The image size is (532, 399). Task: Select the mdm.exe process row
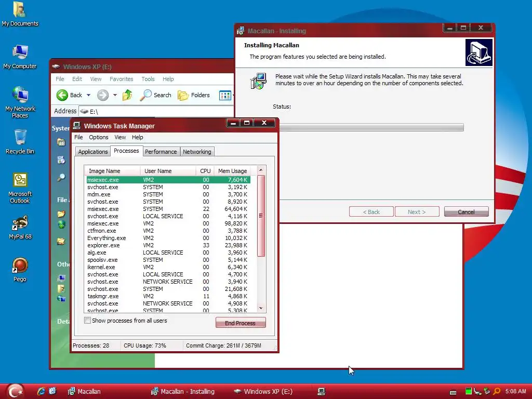168,194
